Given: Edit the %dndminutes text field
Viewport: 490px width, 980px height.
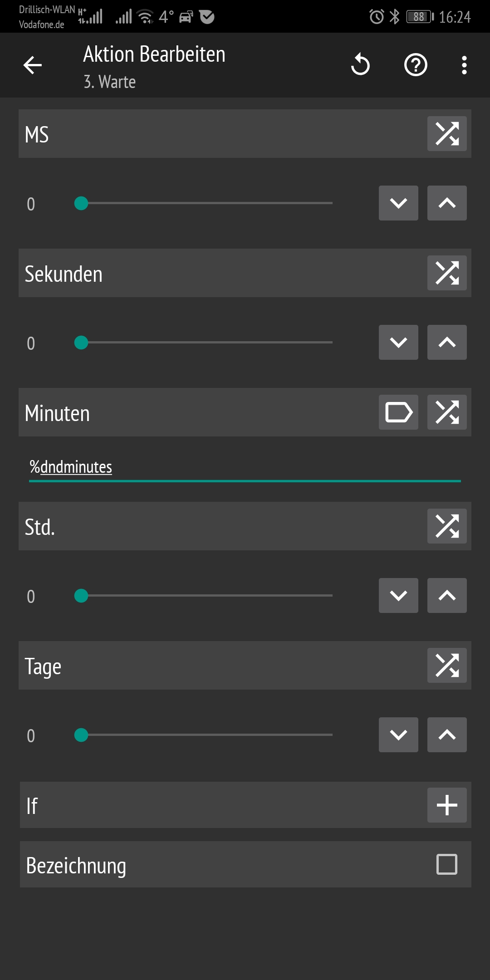Looking at the screenshot, I should point(245,467).
